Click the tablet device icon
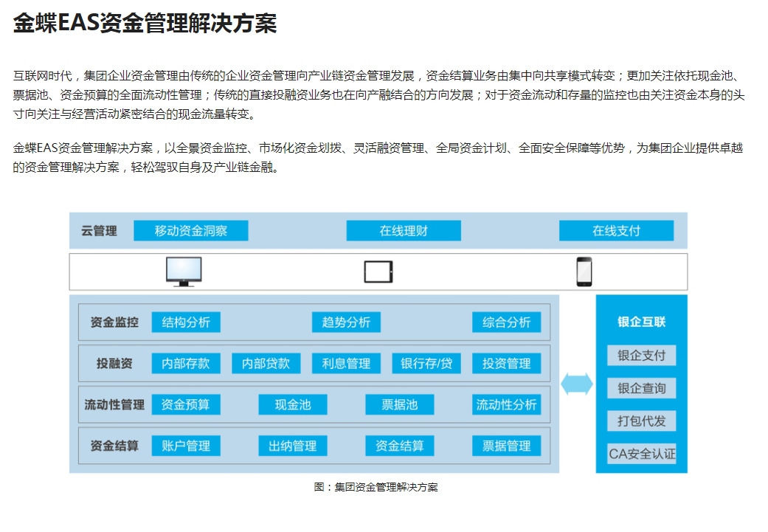Screen dimensions: 768x532 coord(378,272)
